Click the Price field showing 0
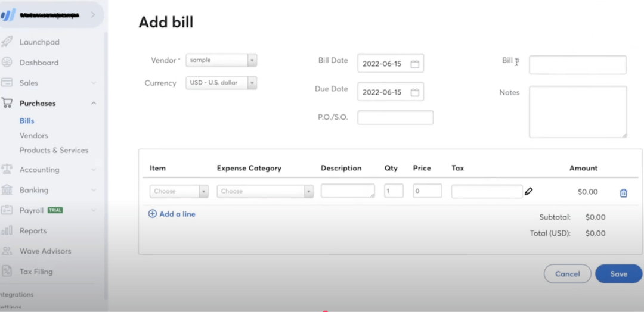 tap(428, 191)
